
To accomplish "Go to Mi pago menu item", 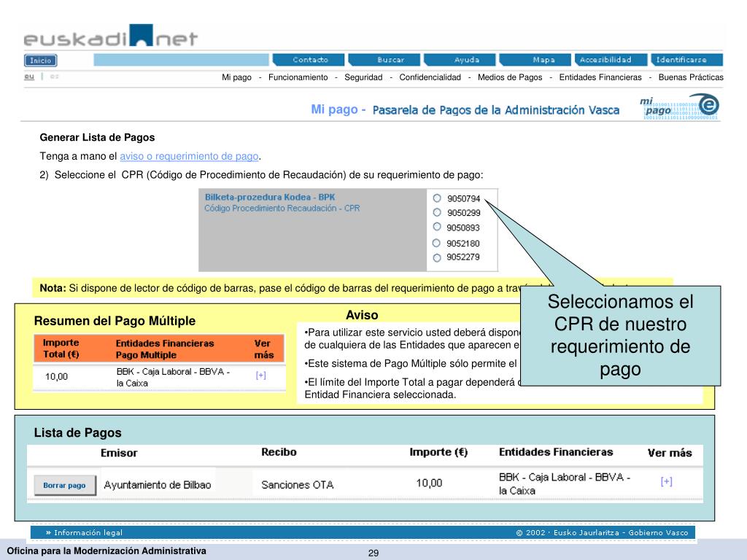I will click(237, 77).
